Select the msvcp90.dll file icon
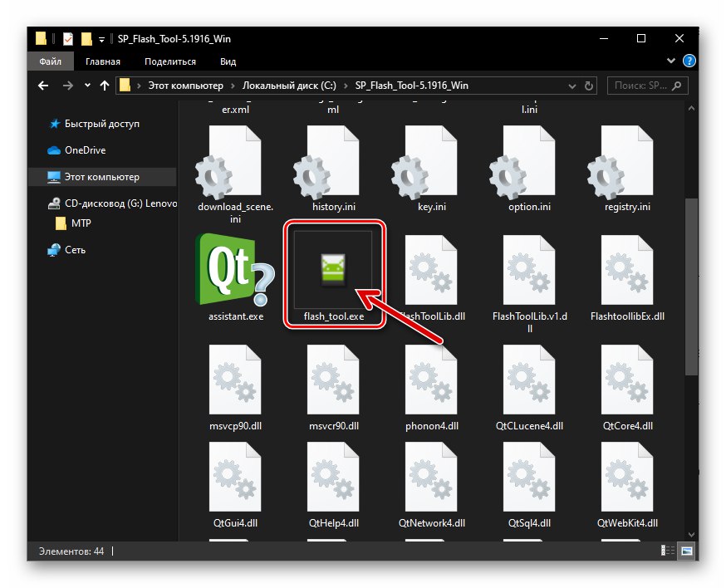Viewport: 726px width, 588px height. coord(235,380)
